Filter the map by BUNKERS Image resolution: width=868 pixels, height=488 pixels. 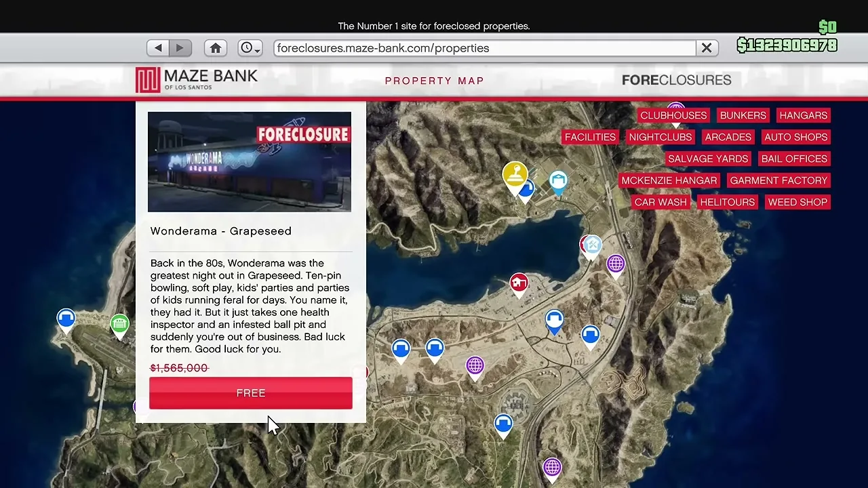pyautogui.click(x=743, y=115)
